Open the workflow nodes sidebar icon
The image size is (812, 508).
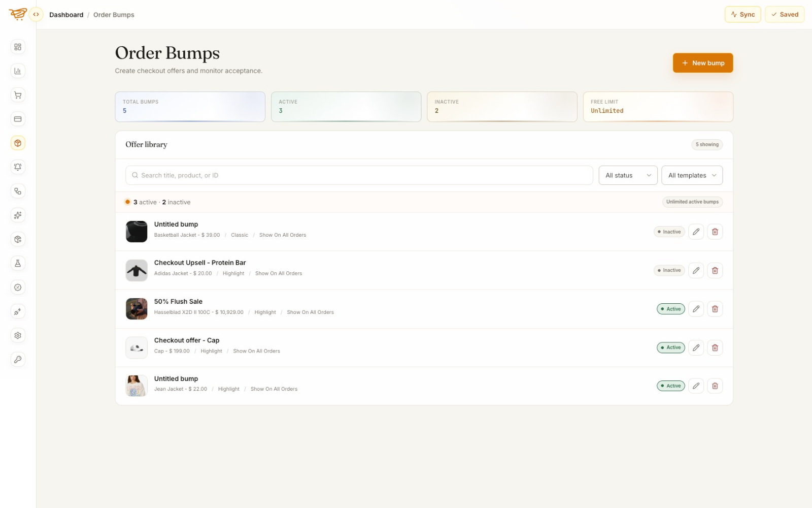(18, 191)
